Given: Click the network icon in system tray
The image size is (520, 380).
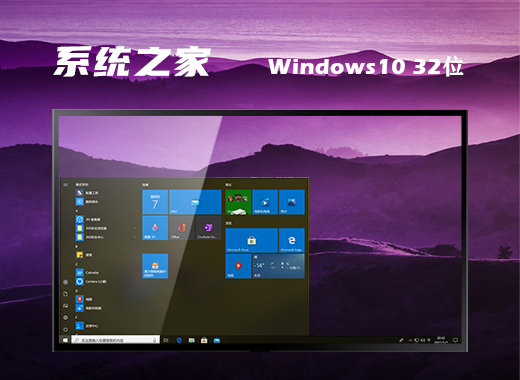Looking at the screenshot, I should 429,340.
